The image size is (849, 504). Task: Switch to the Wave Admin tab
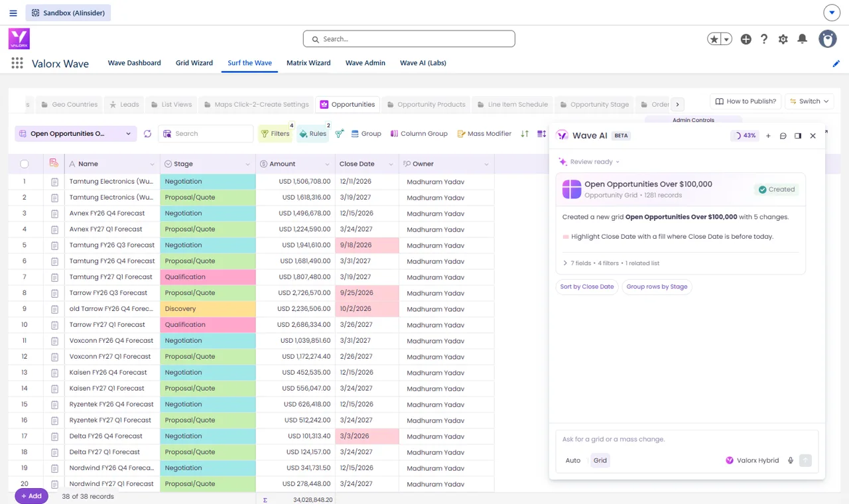pos(365,63)
